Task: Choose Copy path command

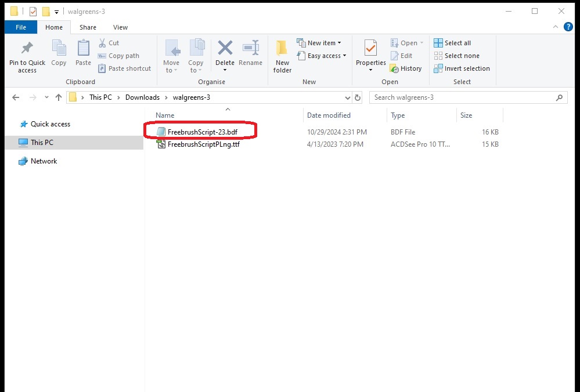Action: 118,56
